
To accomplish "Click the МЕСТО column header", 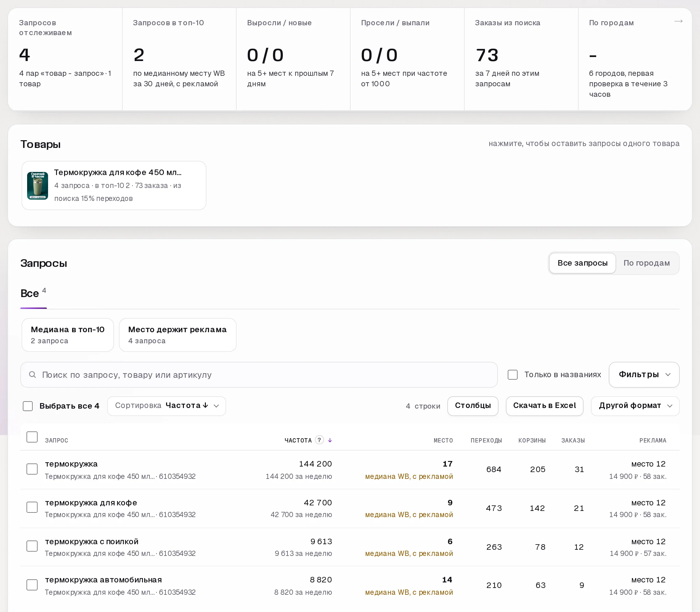I will pyautogui.click(x=443, y=441).
